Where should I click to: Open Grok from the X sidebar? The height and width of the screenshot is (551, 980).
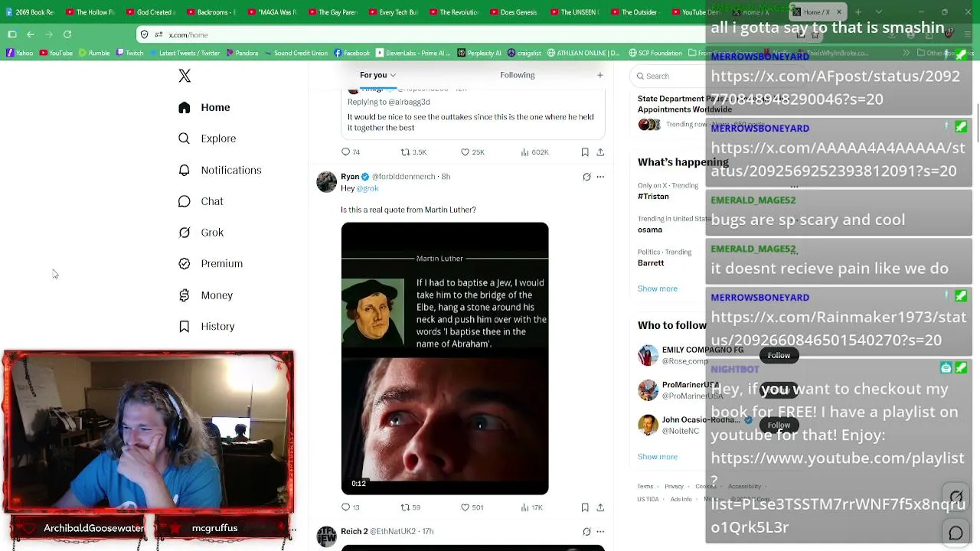click(x=201, y=233)
